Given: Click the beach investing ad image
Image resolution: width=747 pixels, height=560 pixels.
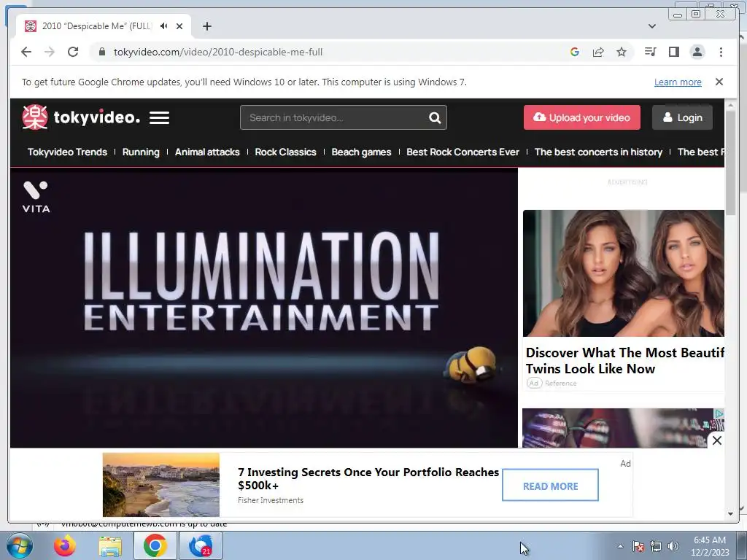Looking at the screenshot, I should click(x=161, y=485).
